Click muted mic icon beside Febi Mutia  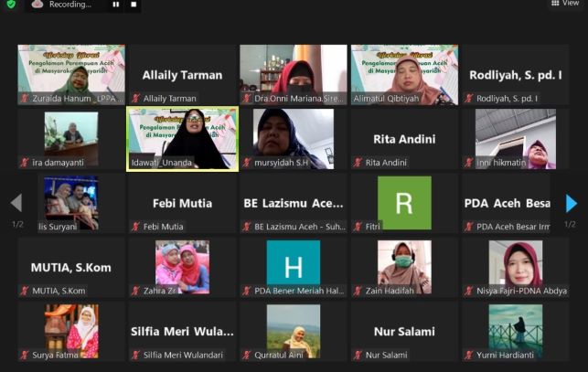(135, 227)
